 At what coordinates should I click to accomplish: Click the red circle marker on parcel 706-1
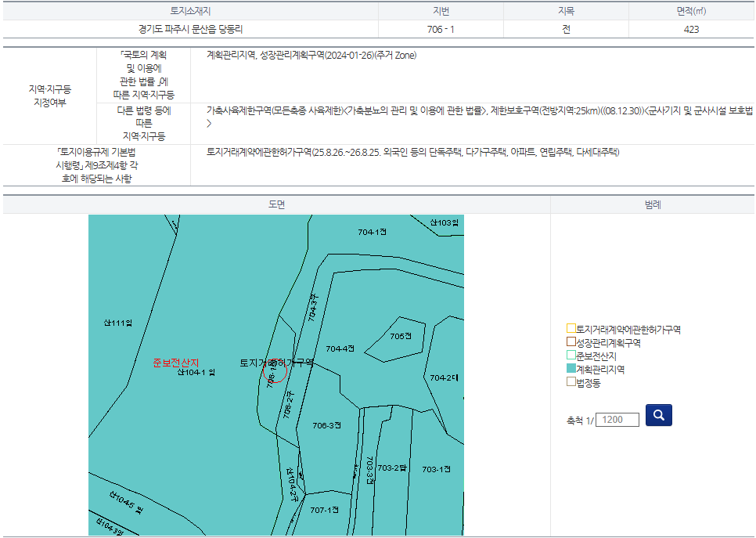[275, 368]
